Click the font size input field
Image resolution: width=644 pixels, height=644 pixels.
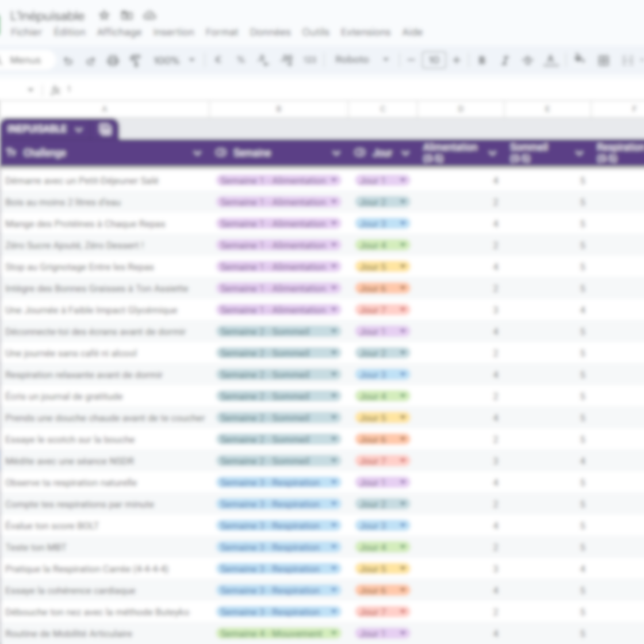pos(434,60)
